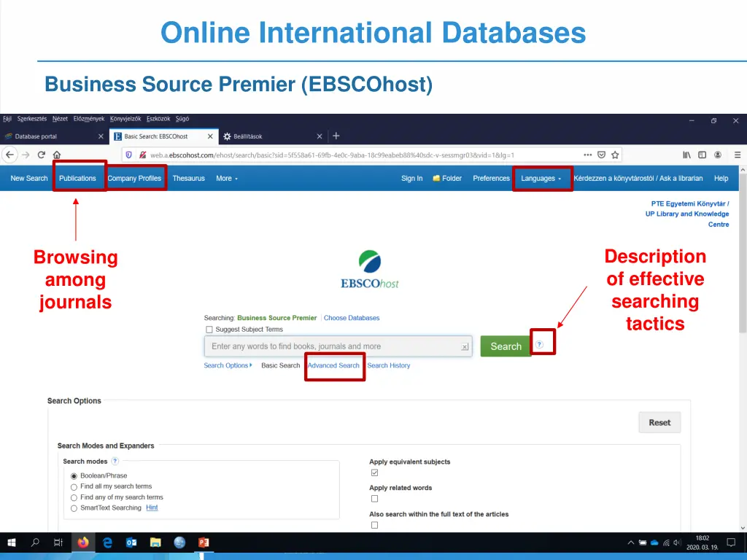The image size is (747, 560).
Task: Open Outlook from the taskbar
Action: click(x=131, y=542)
